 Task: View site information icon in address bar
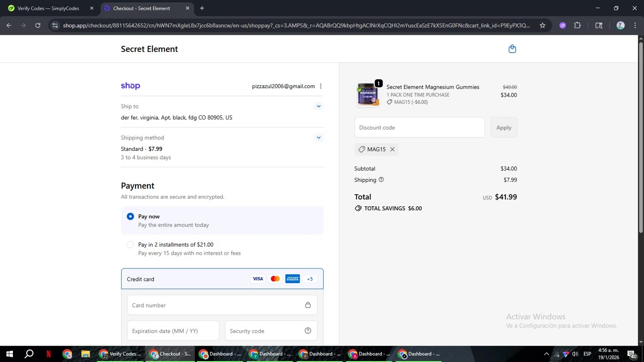click(55, 25)
